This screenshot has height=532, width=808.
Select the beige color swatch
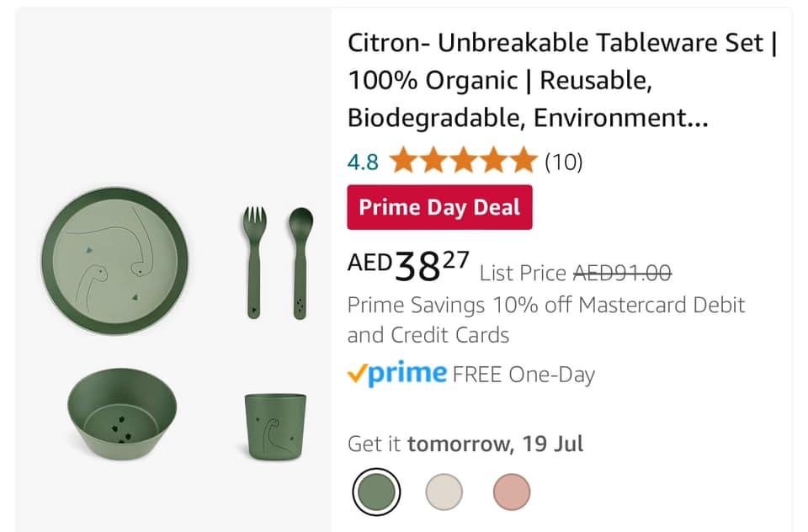click(444, 492)
